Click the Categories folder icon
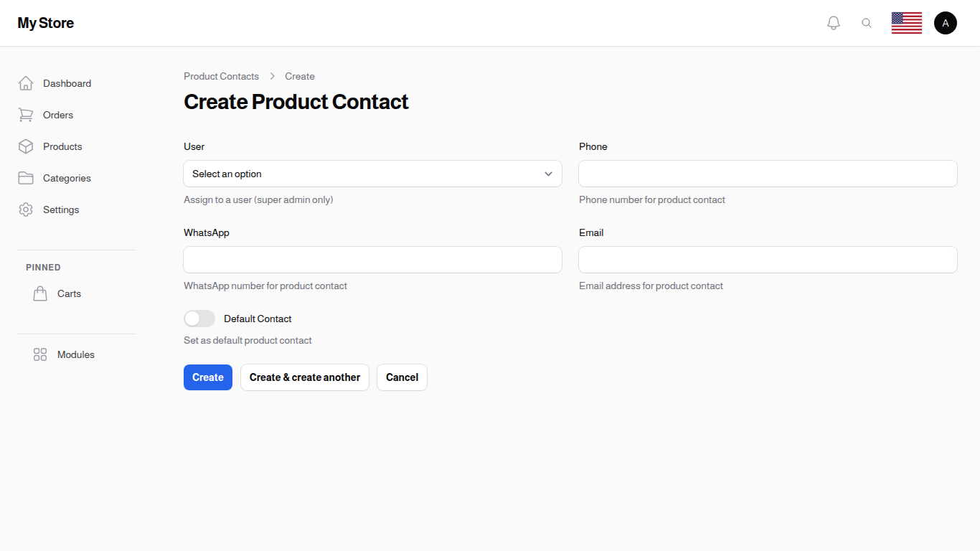Viewport: 980px width, 551px height. (x=26, y=178)
